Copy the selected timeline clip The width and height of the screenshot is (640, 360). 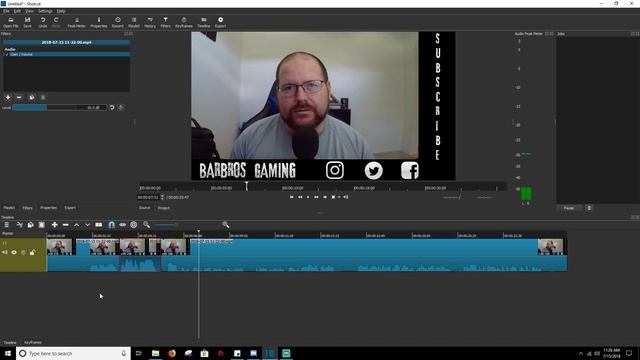pyautogui.click(x=31, y=225)
